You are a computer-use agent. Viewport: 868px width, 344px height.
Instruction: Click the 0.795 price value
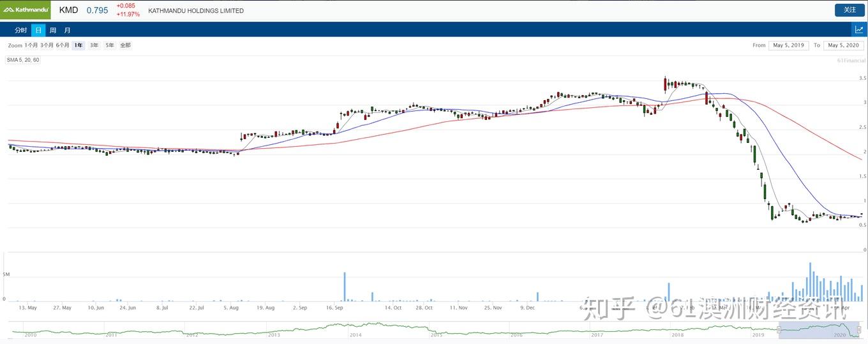pyautogui.click(x=98, y=10)
